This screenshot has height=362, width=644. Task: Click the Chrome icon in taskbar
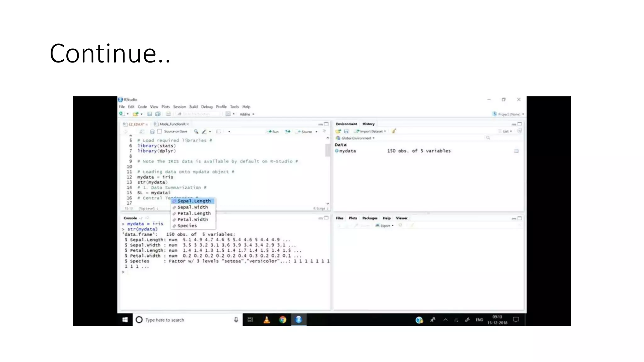(x=283, y=320)
